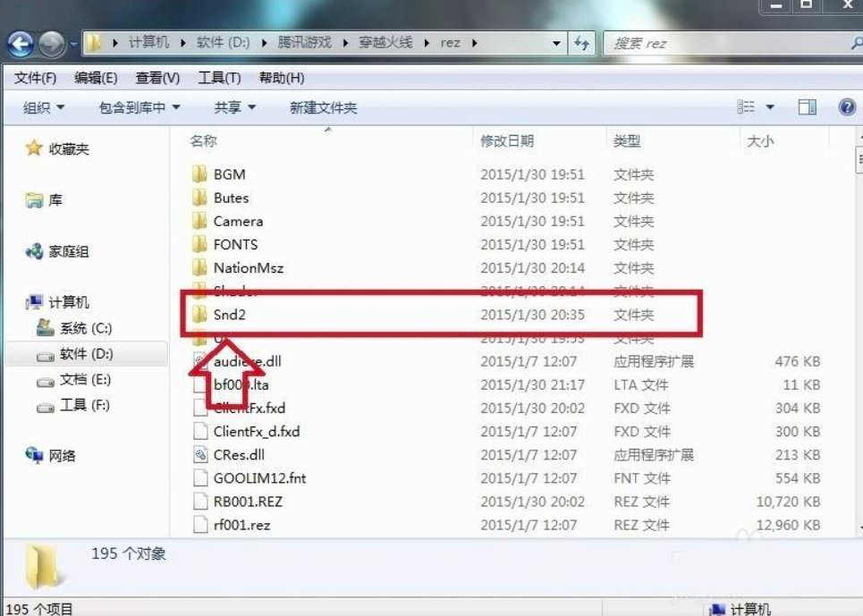Select 软件 (D:) drive in sidebar
This screenshot has height=616, width=863.
pos(86,354)
